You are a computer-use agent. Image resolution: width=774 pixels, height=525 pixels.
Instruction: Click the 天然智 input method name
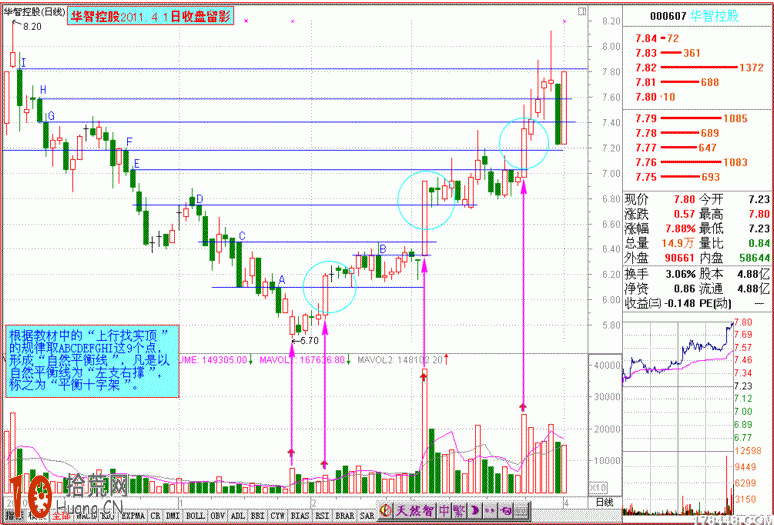(415, 510)
